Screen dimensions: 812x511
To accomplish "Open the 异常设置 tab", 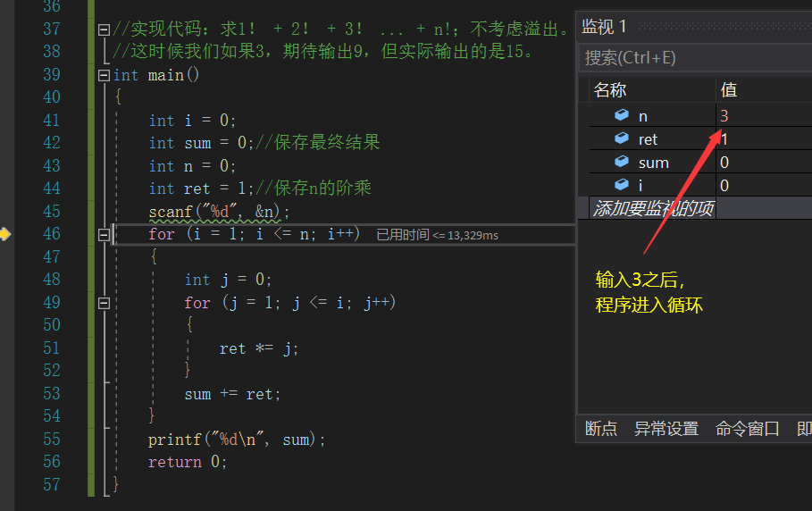I will click(x=666, y=429).
